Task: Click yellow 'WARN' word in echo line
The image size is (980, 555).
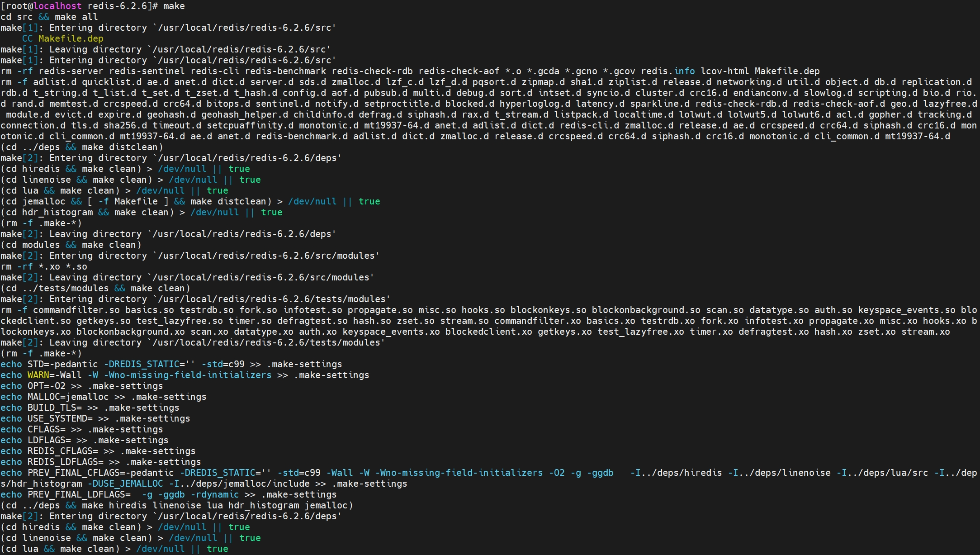Action: pyautogui.click(x=38, y=375)
